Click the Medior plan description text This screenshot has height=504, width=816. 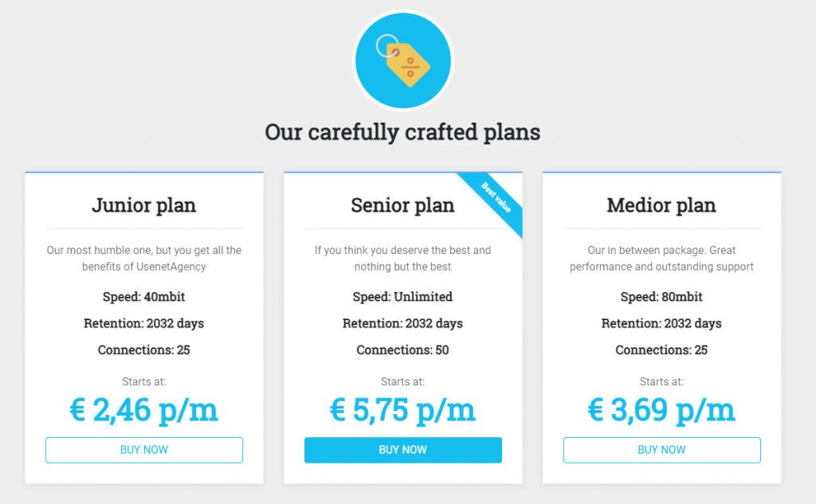click(661, 259)
